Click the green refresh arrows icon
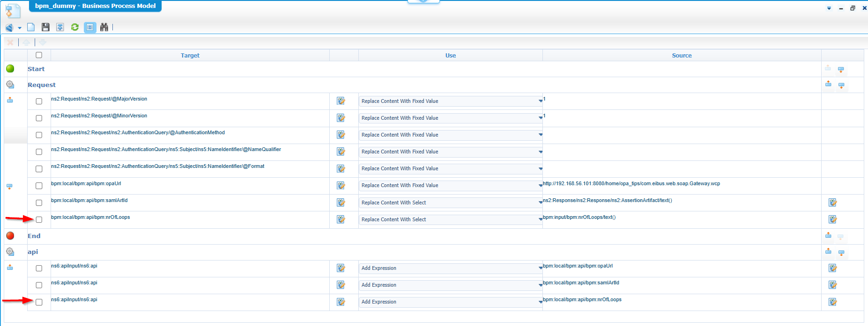Screen dimensions: 868x326 pyautogui.click(x=74, y=27)
